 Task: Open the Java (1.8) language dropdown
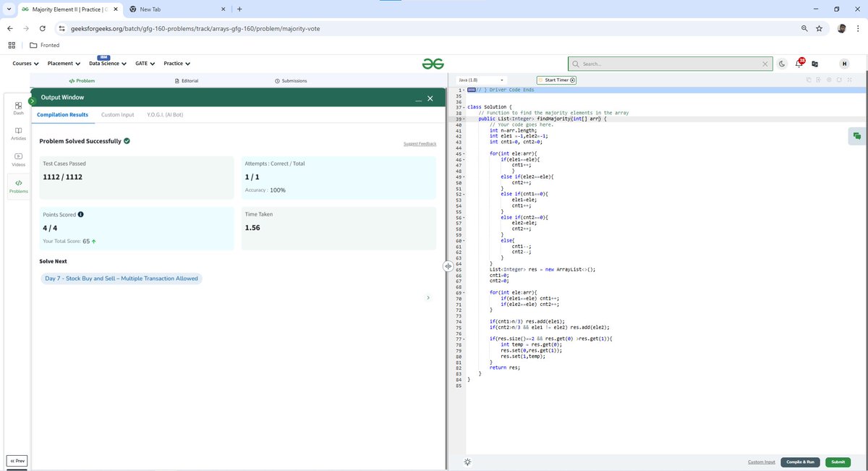[482, 80]
